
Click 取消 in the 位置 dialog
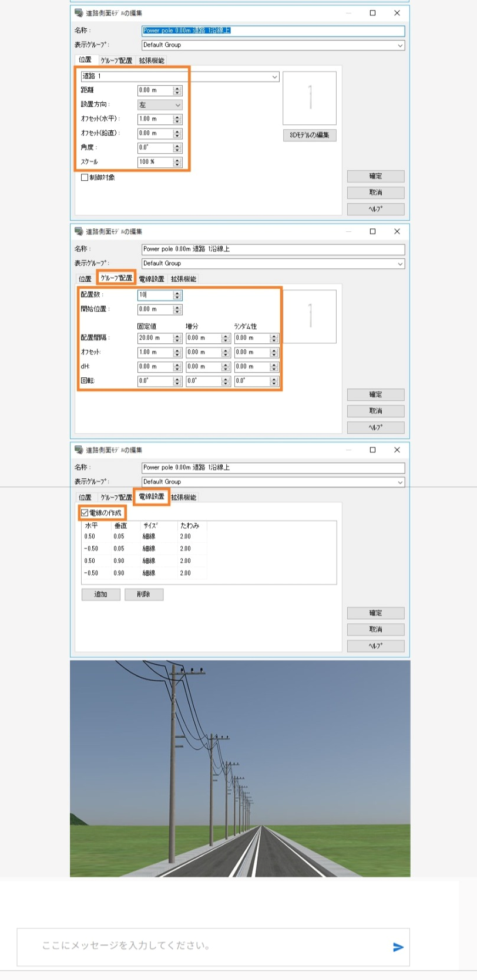pyautogui.click(x=375, y=192)
